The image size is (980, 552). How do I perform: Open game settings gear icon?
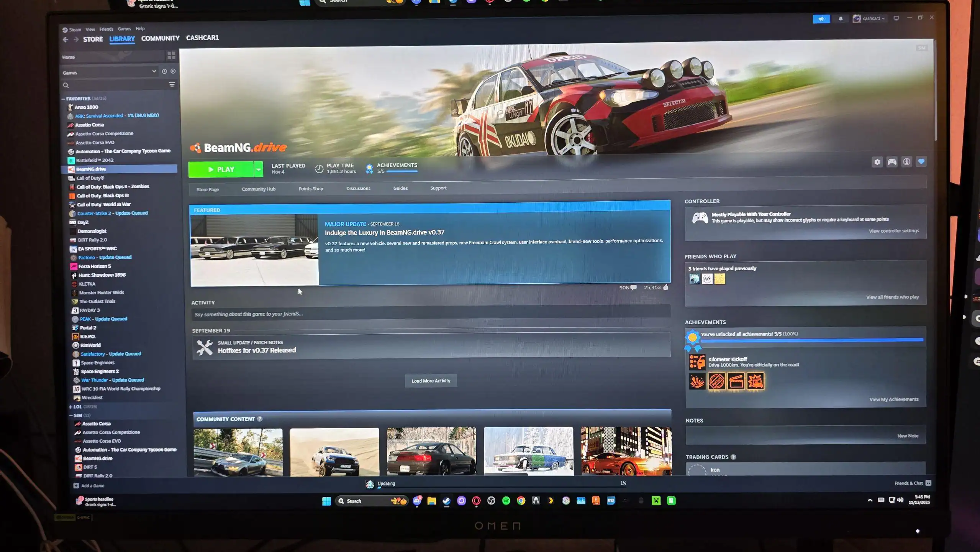pos(877,162)
